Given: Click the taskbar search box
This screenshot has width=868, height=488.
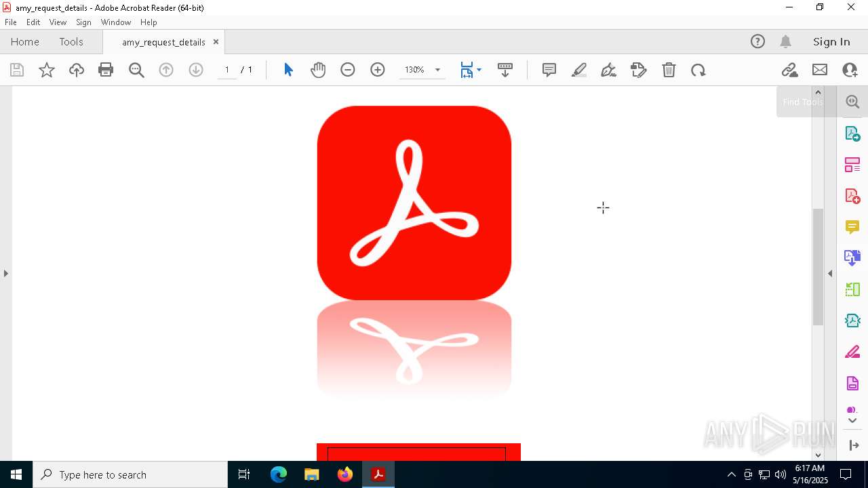Looking at the screenshot, I should tap(130, 474).
